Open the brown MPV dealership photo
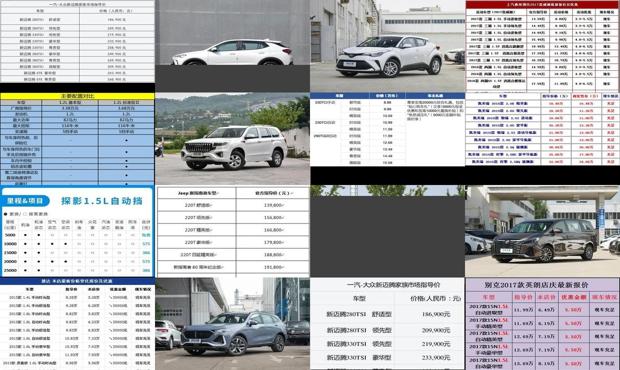Viewport: 620px width, 370px height. [x=542, y=231]
